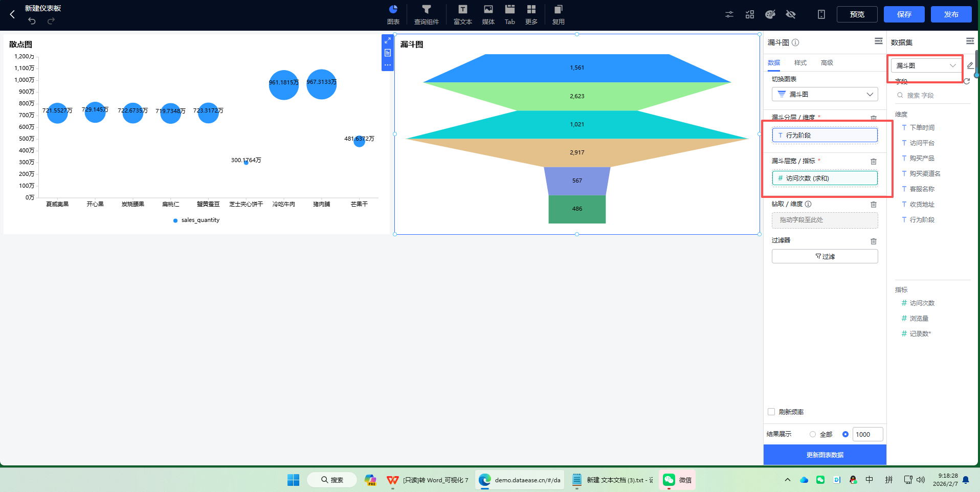The image size is (980, 492).
Task: Open WeChat from the taskbar
Action: (x=677, y=480)
